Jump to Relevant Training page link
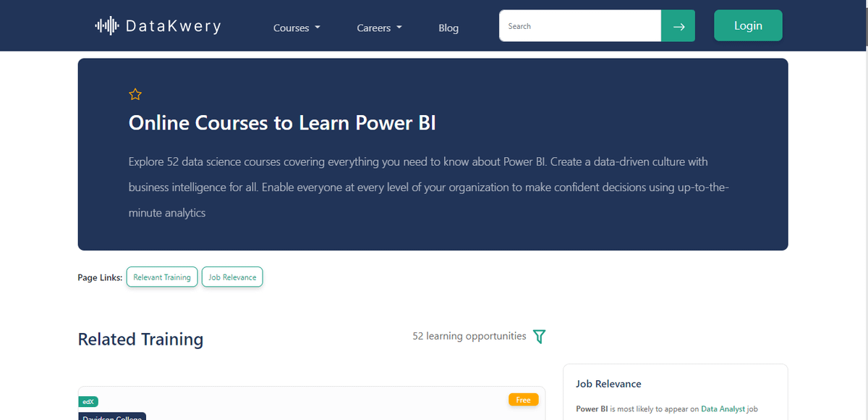The width and height of the screenshot is (868, 420). [x=162, y=277]
